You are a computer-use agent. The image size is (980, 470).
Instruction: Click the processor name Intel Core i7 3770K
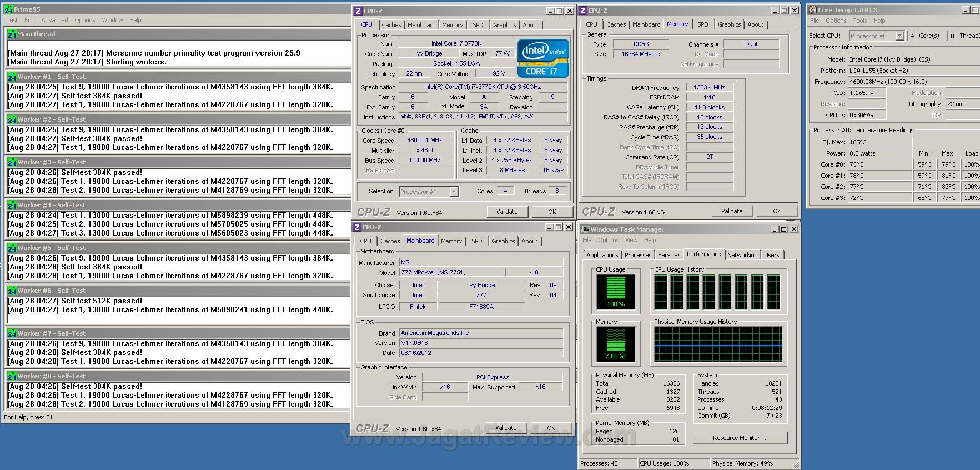pos(456,43)
